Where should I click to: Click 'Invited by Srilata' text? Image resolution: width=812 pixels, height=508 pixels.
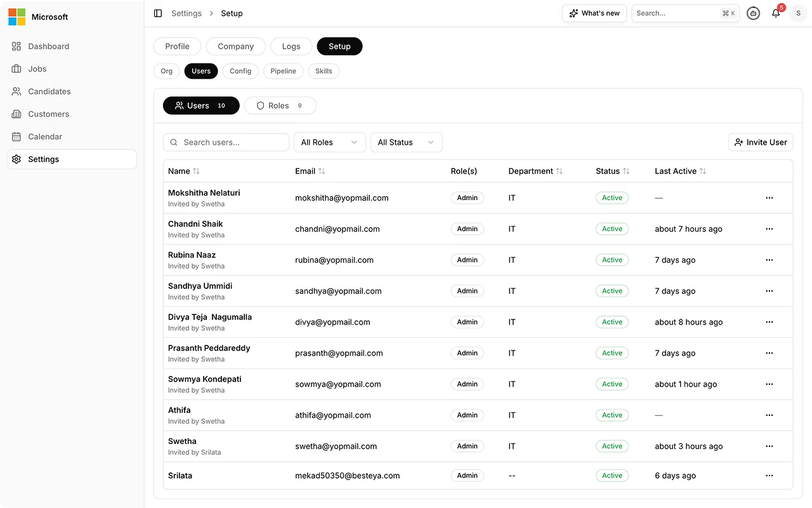pyautogui.click(x=195, y=453)
